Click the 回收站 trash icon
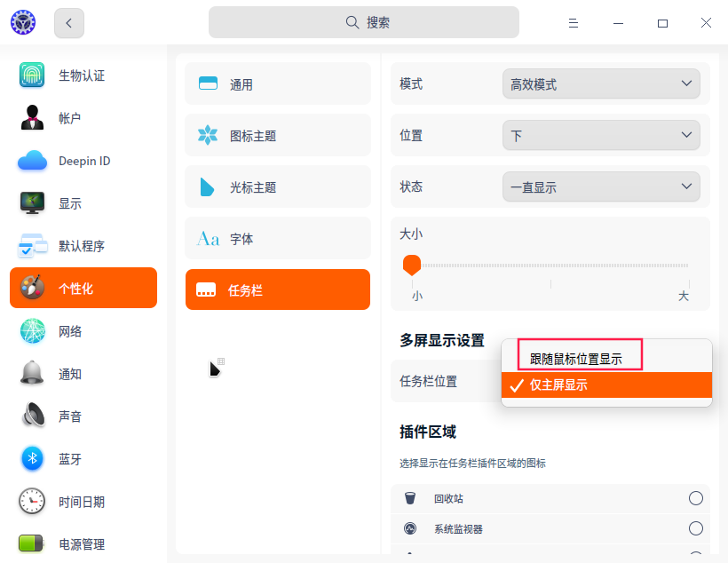Image resolution: width=728 pixels, height=563 pixels. pos(410,498)
